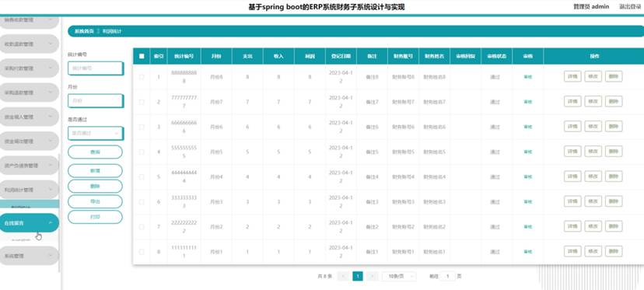Open the 10条/页 page size dropdown
This screenshot has height=290, width=644.
point(399,277)
